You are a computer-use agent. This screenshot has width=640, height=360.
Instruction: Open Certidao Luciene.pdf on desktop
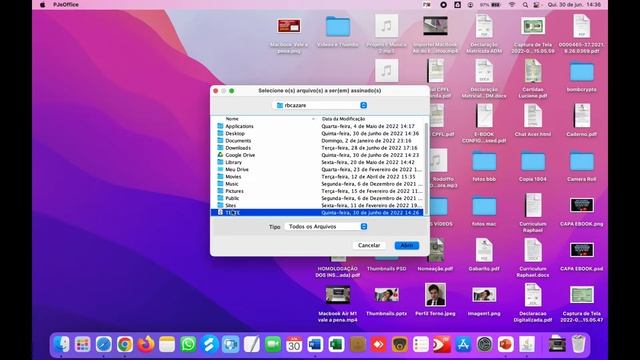click(533, 71)
